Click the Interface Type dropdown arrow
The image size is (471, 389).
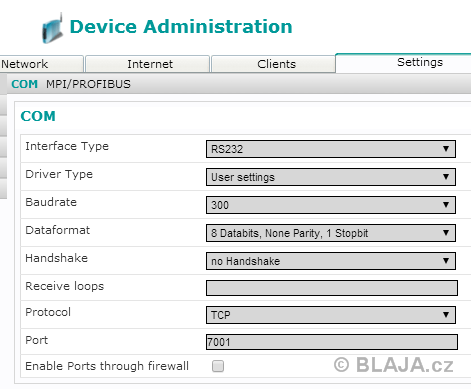point(446,149)
